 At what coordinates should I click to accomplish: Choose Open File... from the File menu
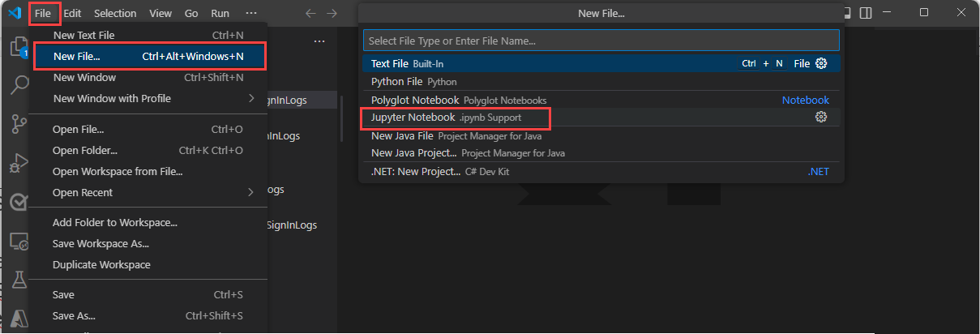(148, 130)
